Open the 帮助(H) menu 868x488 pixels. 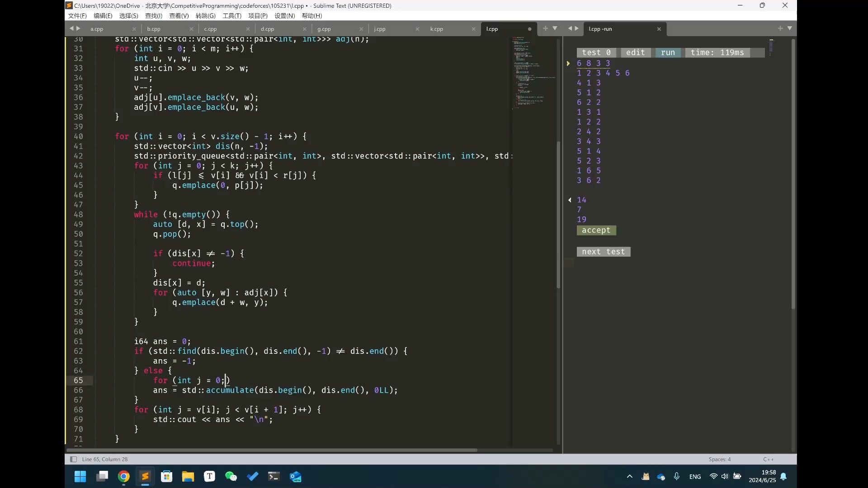312,16
